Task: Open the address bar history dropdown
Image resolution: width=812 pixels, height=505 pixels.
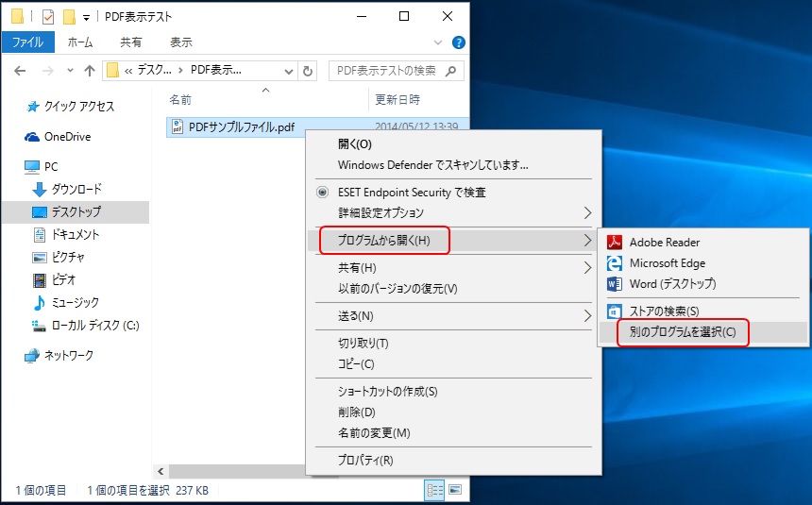Action: 288,71
